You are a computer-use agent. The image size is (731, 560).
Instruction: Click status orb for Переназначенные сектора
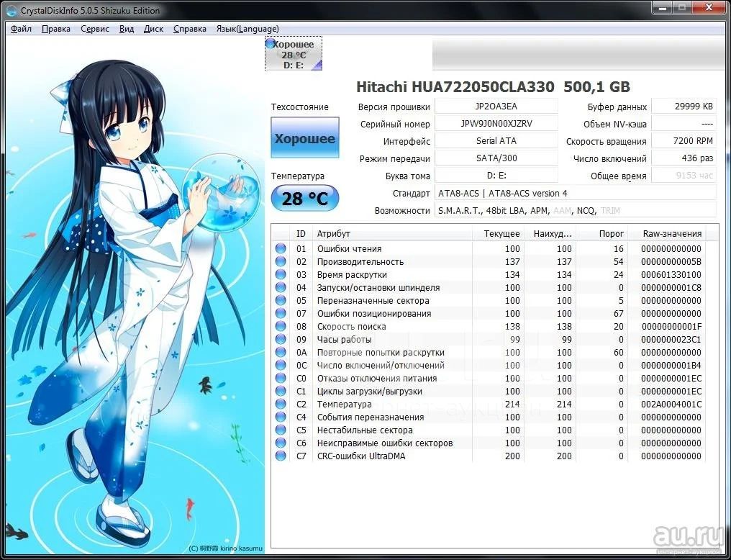coord(281,301)
